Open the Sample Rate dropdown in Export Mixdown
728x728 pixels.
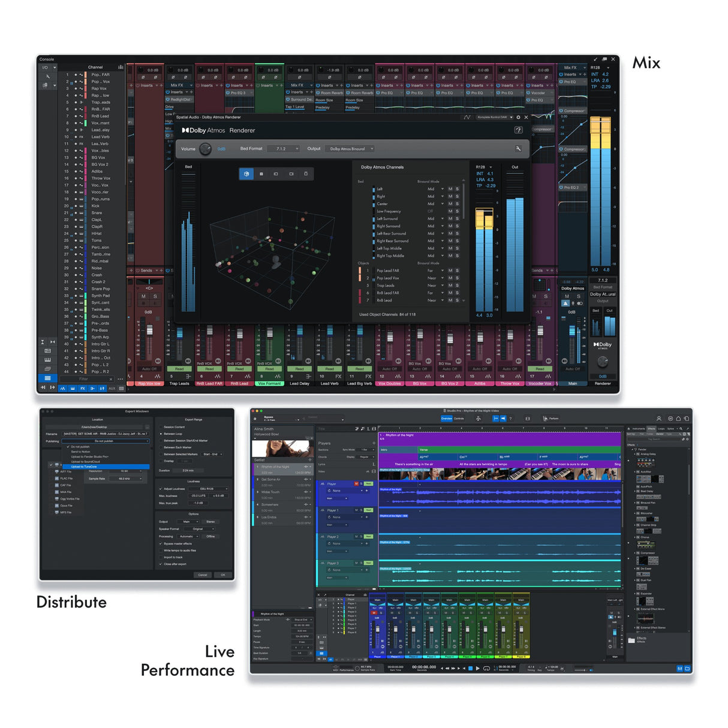tap(126, 479)
